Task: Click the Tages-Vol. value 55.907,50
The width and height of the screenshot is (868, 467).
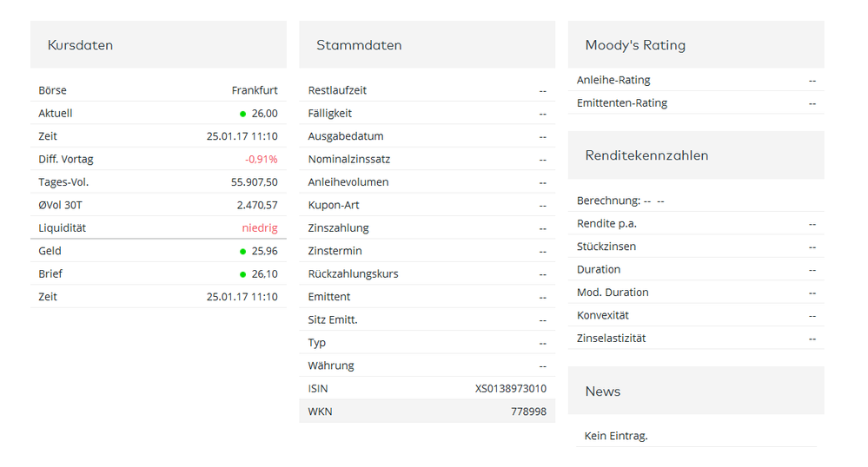Action: point(255,182)
